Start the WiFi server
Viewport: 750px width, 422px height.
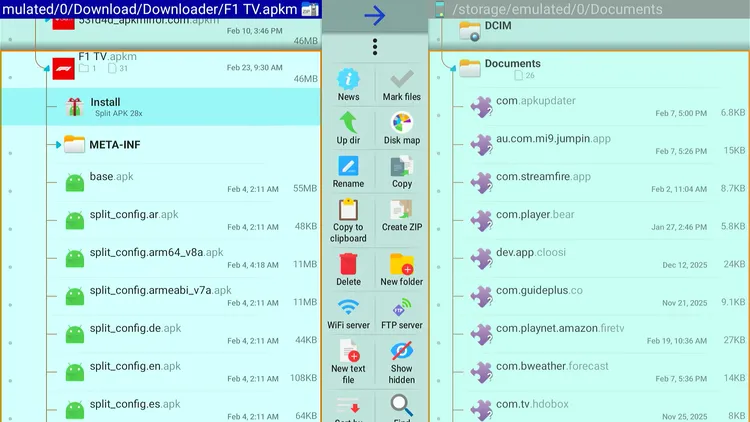[x=348, y=313]
